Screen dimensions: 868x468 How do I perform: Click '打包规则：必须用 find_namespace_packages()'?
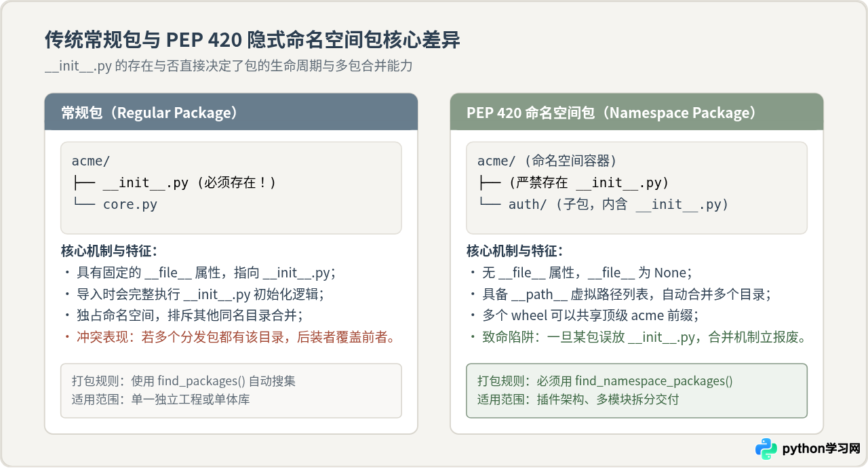[x=605, y=381]
